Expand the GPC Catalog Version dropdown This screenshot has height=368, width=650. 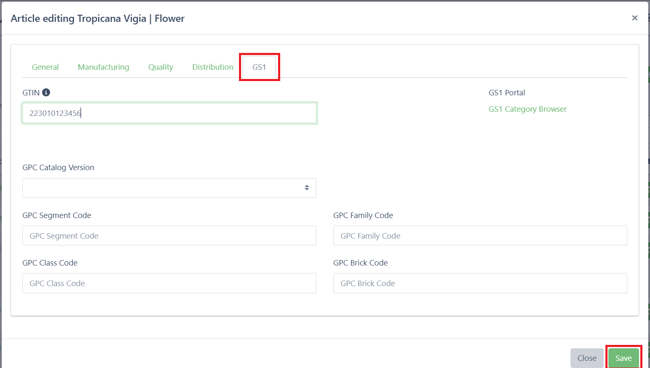coord(170,188)
